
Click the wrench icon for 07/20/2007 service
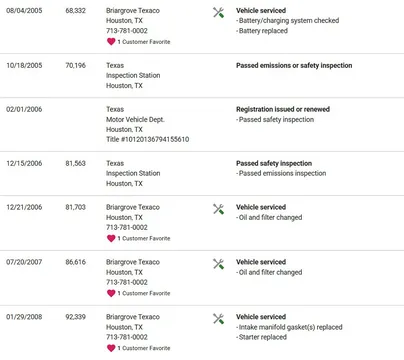click(218, 264)
